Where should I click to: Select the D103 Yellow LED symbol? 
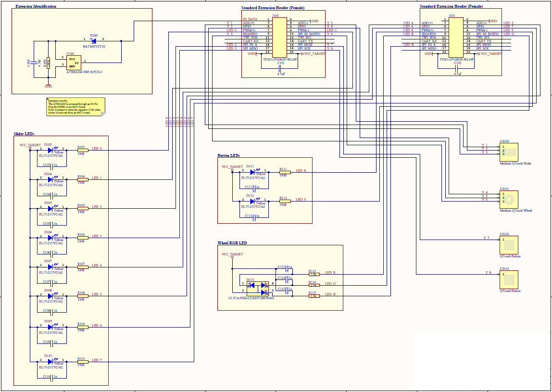tap(50, 150)
